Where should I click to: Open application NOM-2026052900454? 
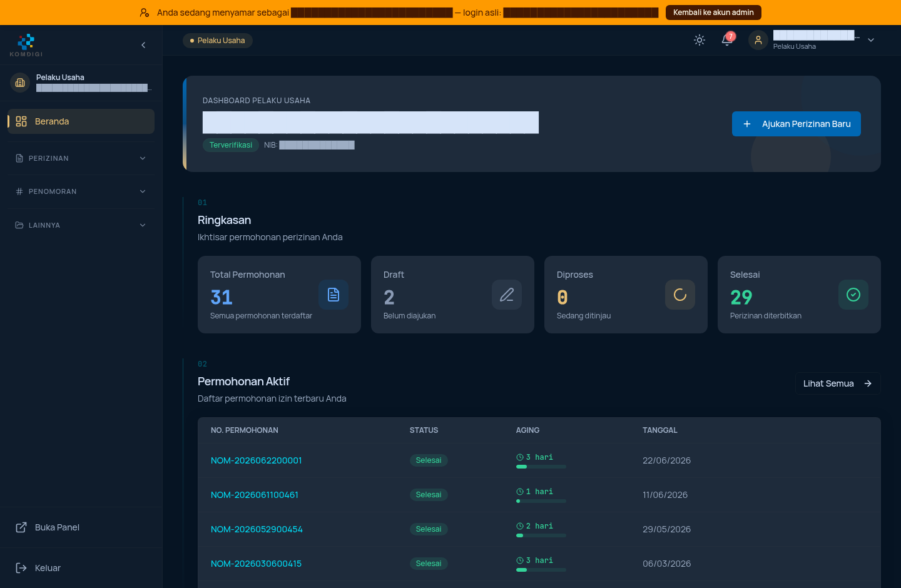point(257,529)
